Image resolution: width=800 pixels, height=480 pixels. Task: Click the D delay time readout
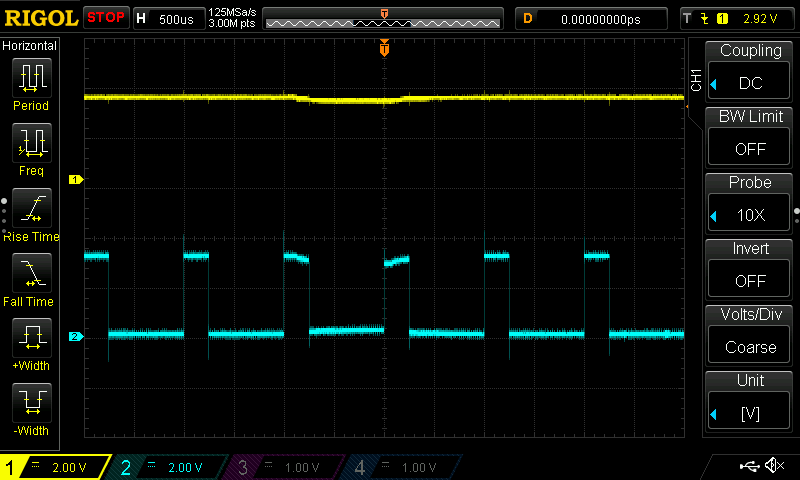(x=591, y=19)
